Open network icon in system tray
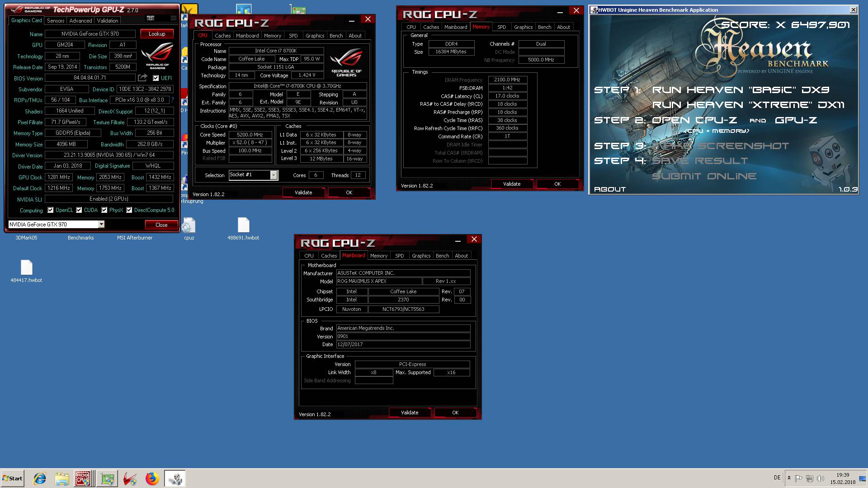The image size is (868, 488). [810, 478]
